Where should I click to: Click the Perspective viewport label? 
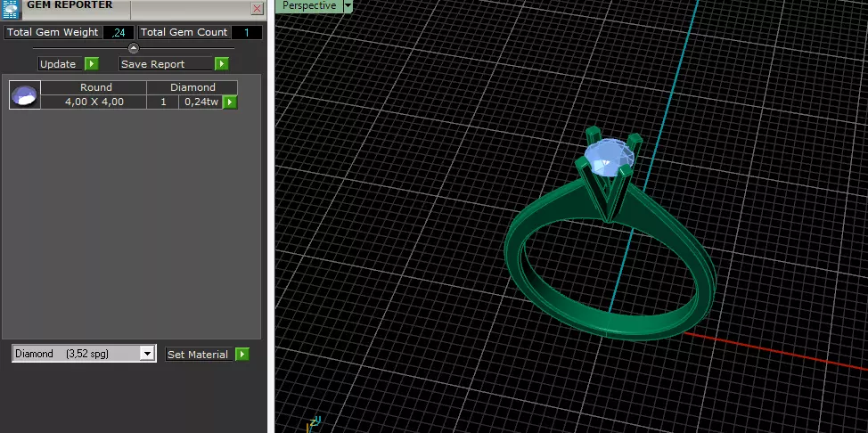309,5
